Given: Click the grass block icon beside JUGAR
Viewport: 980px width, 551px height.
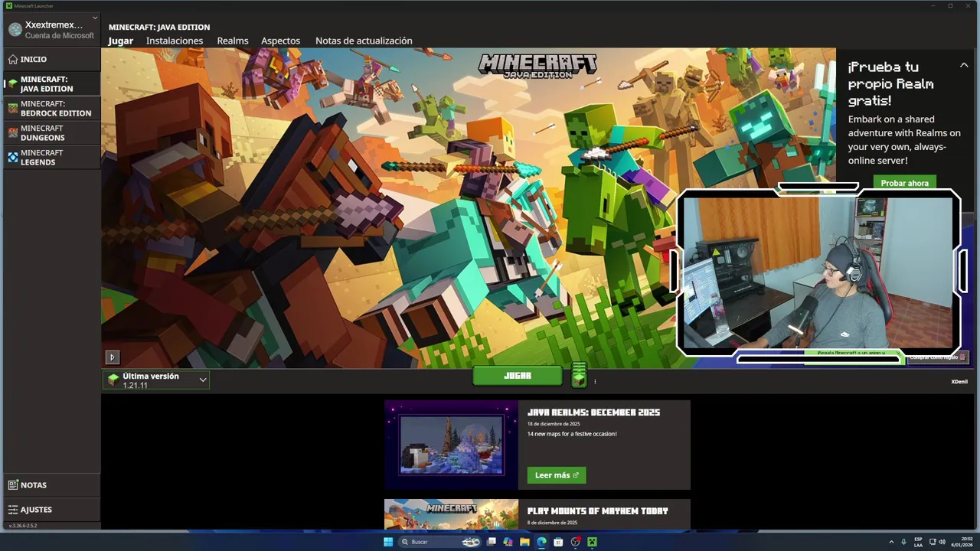Looking at the screenshot, I should pyautogui.click(x=579, y=375).
